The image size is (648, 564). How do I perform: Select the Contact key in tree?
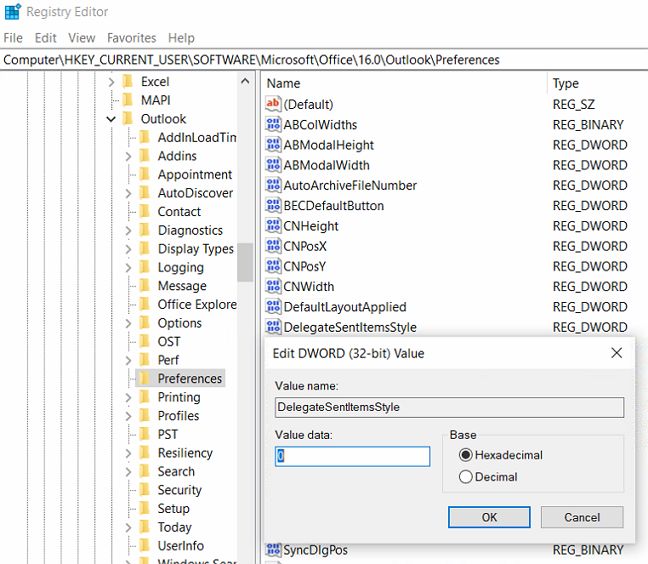[179, 212]
